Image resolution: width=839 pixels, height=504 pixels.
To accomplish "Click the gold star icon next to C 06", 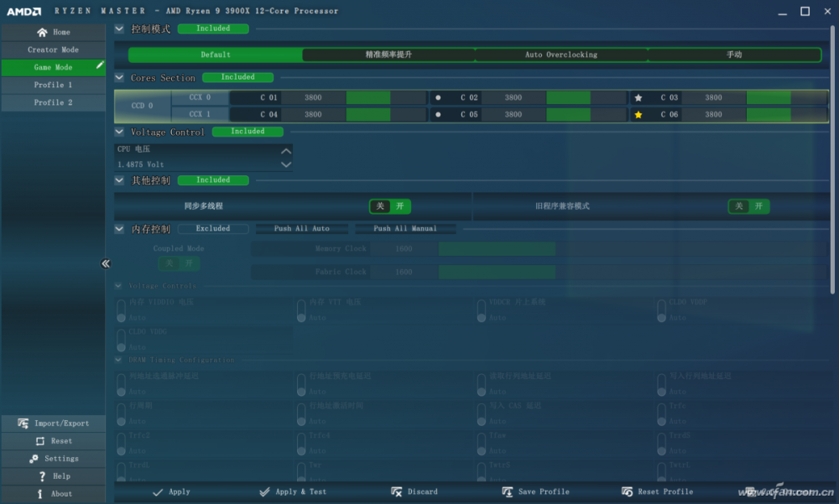I will point(638,115).
